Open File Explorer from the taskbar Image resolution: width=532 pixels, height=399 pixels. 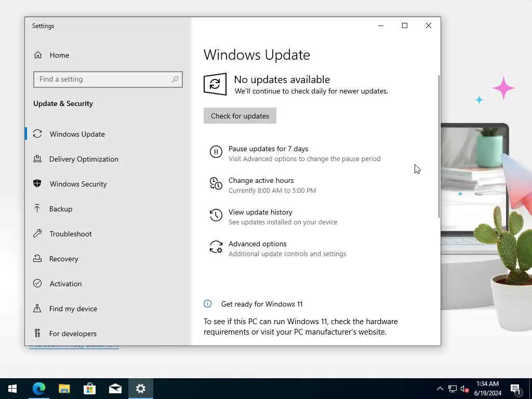tap(64, 389)
